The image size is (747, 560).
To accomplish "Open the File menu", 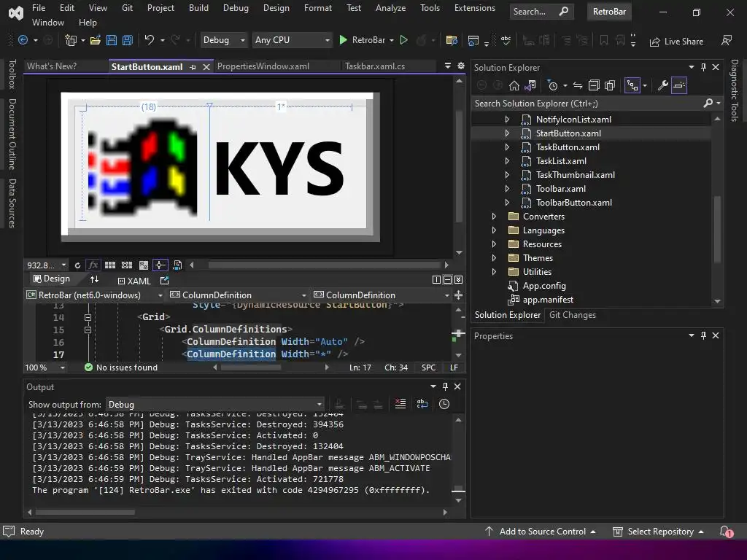I will 39,8.
